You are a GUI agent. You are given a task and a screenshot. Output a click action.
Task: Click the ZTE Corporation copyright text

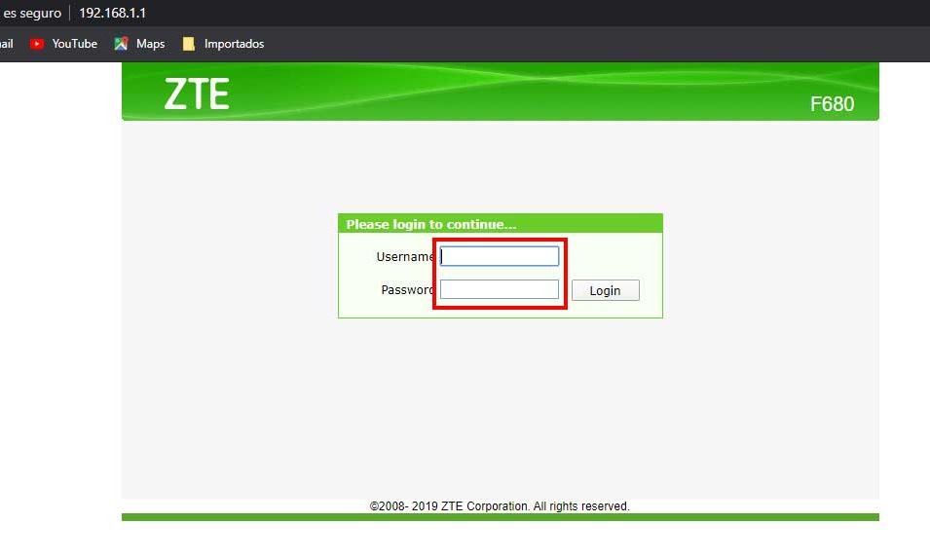(500, 506)
